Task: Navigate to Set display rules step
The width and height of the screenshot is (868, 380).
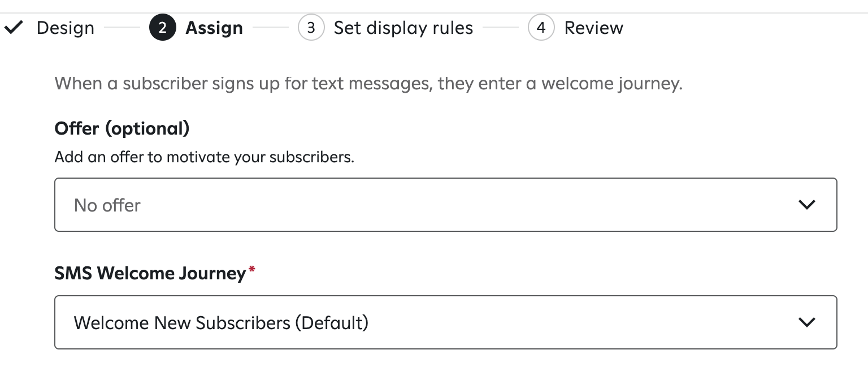Action: click(x=403, y=27)
